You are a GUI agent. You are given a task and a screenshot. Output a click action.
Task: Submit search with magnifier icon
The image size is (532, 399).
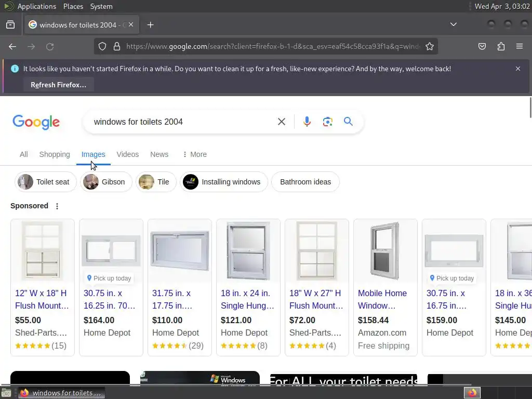click(348, 122)
